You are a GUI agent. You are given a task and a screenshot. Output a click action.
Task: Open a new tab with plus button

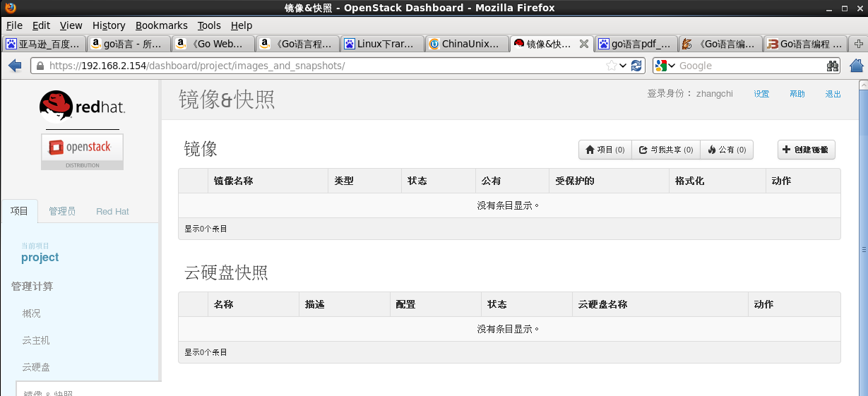(857, 44)
